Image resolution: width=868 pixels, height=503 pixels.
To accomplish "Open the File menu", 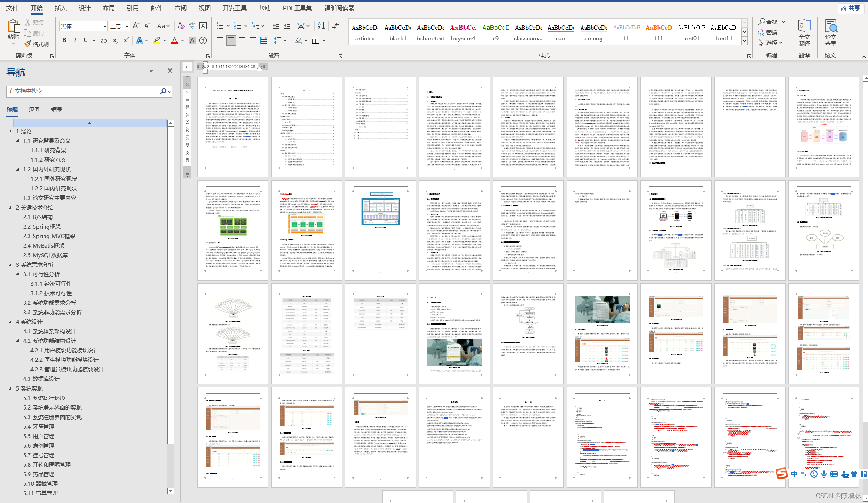I will click(12, 8).
